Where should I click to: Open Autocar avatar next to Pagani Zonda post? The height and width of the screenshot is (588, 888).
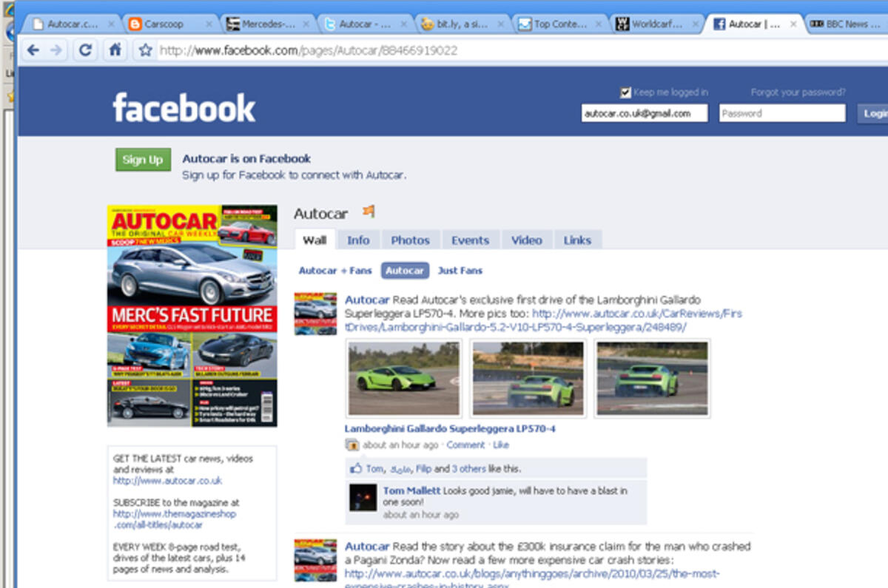click(x=315, y=560)
